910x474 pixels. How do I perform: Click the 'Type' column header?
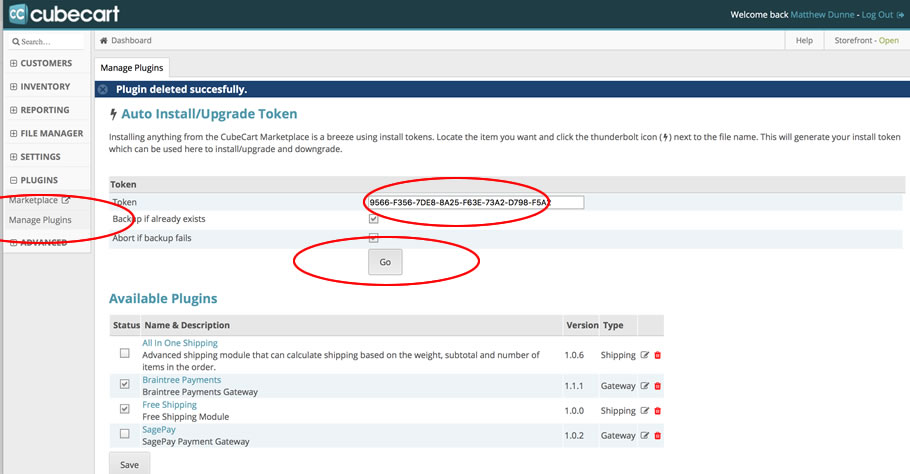[x=613, y=325]
